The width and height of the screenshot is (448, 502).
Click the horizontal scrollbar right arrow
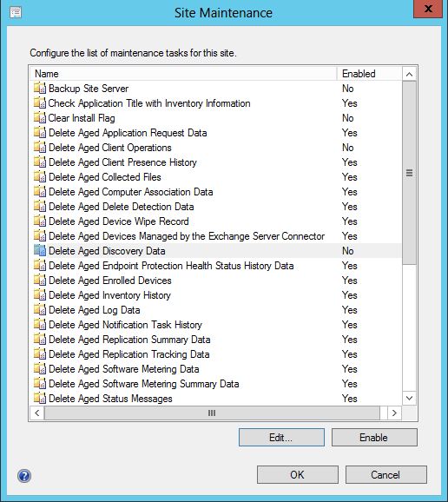[x=394, y=413]
